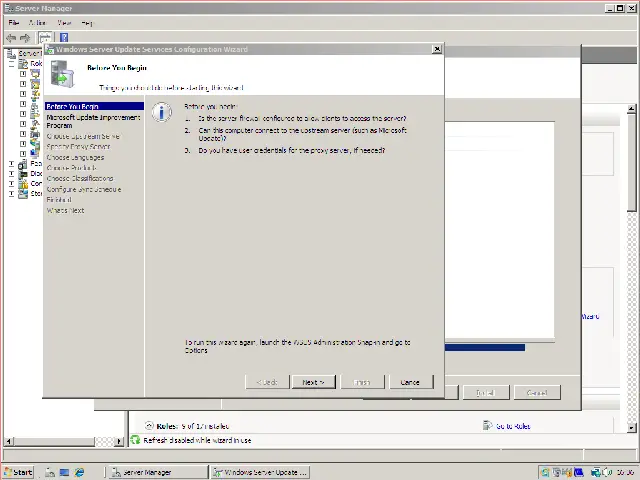Select the Roles node icon in the tree
This screenshot has height=480, width=640.
tap(24, 64)
